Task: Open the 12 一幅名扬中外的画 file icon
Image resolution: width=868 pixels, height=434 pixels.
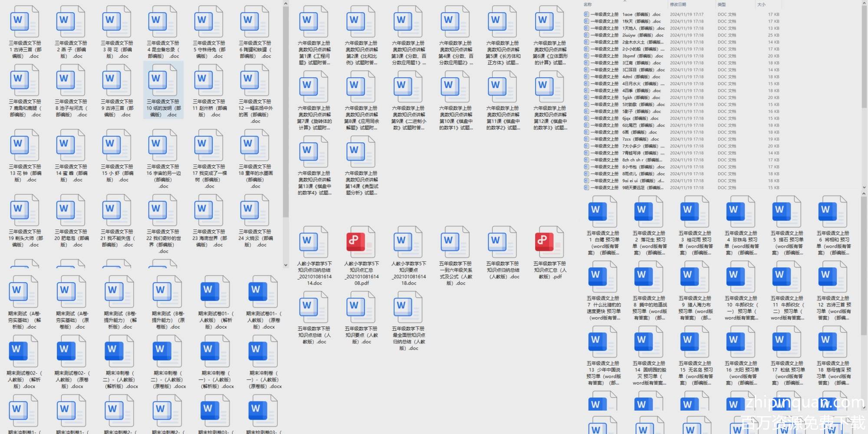Action: [x=254, y=80]
